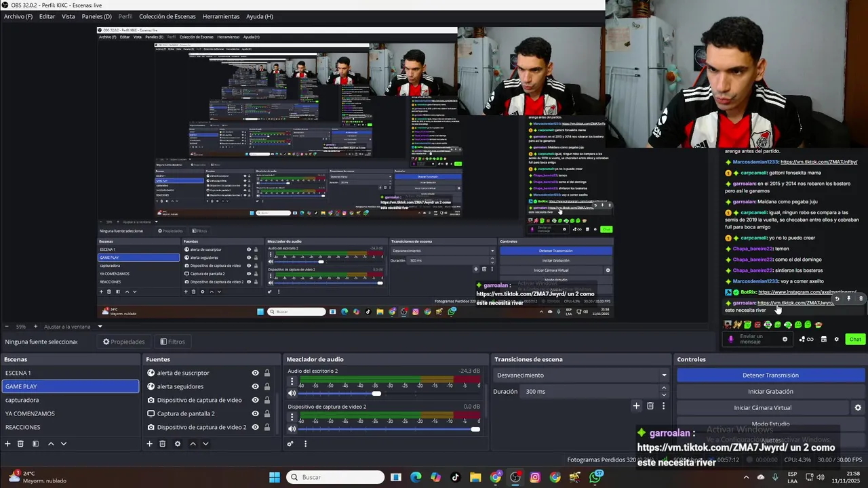Open WhatsApp from the taskbar

[x=595, y=477]
